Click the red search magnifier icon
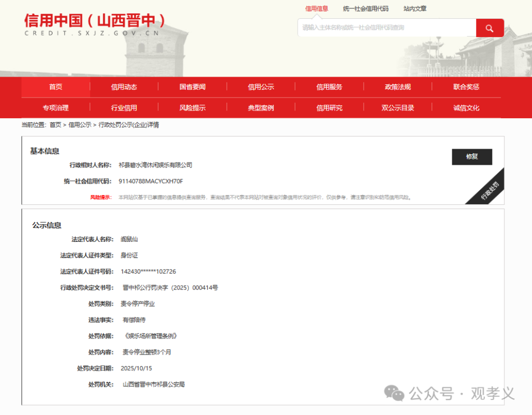Viewport: 532px width, 415px height. 490,27
